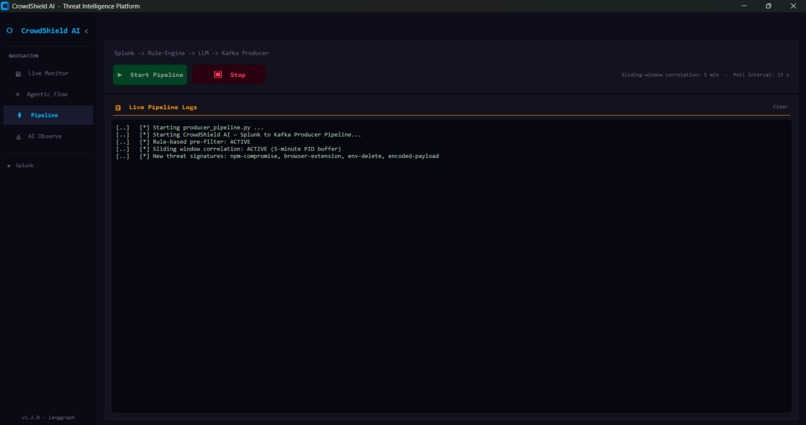Open the Live Monitor page
Image resolution: width=806 pixels, height=425 pixels.
pyautogui.click(x=48, y=73)
